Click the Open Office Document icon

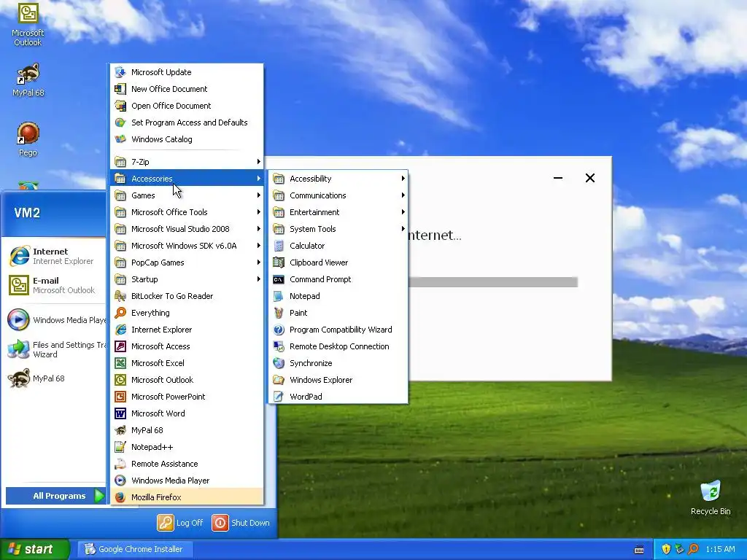tap(120, 106)
